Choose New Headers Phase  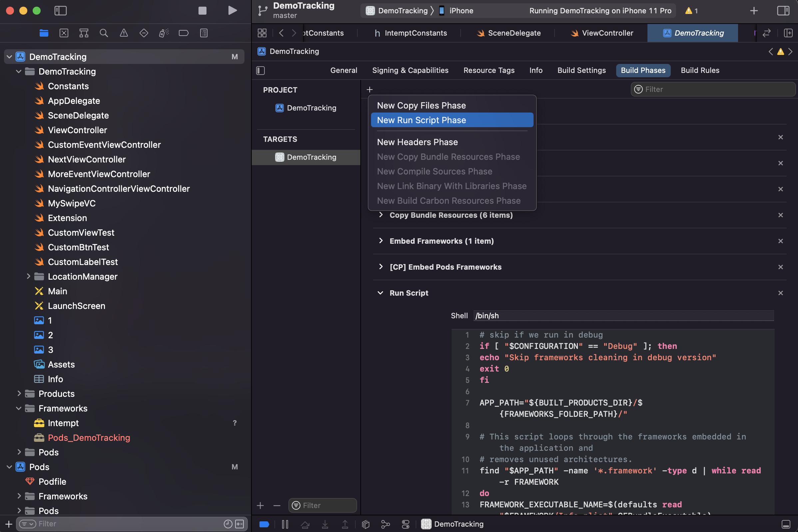click(452, 142)
